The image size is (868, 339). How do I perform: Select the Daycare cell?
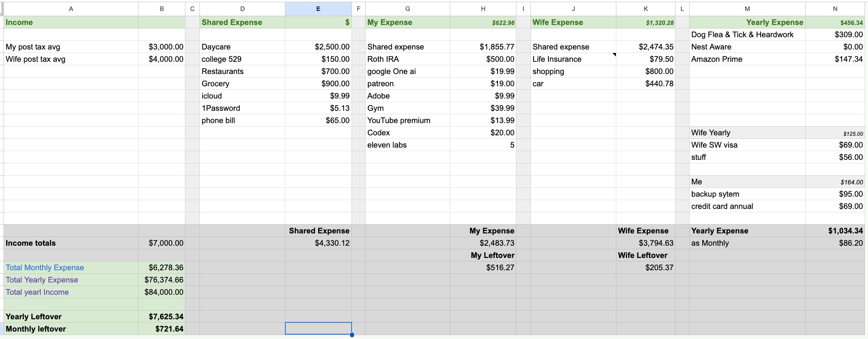(242, 47)
